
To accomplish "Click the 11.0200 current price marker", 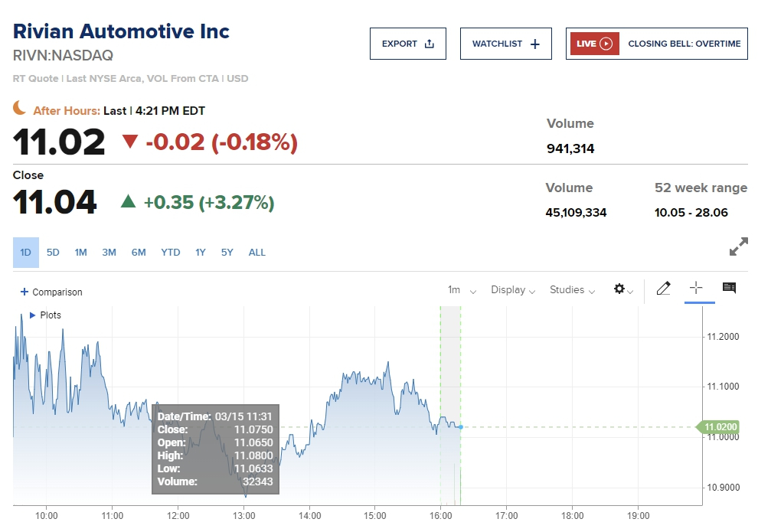I will click(720, 427).
